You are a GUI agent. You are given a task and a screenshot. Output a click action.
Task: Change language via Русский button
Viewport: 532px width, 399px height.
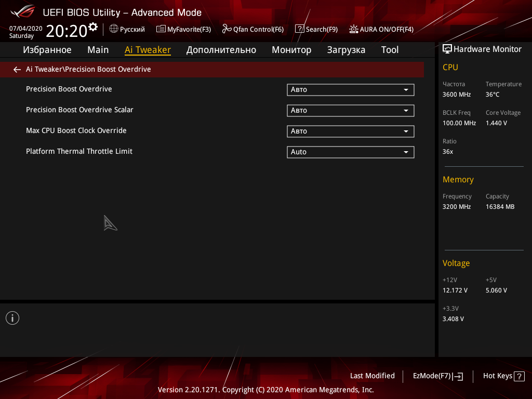(127, 29)
